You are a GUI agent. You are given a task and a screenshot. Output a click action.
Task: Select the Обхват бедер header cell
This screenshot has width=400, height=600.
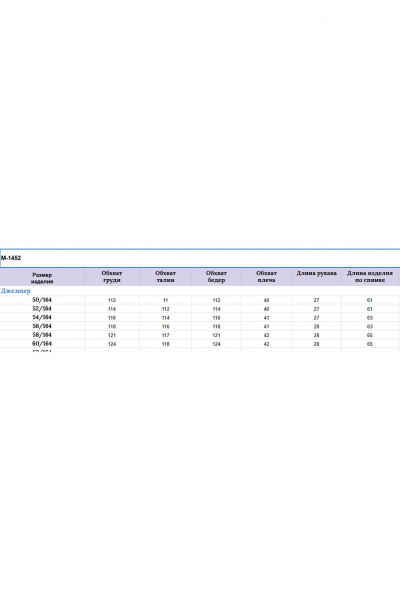(216, 277)
